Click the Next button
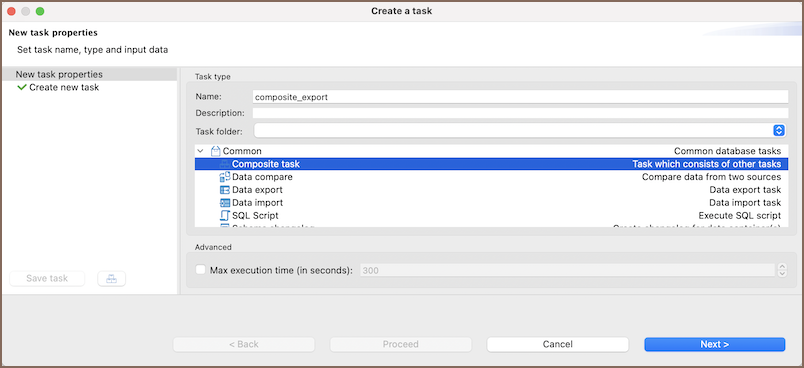This screenshot has width=804, height=368. point(714,344)
